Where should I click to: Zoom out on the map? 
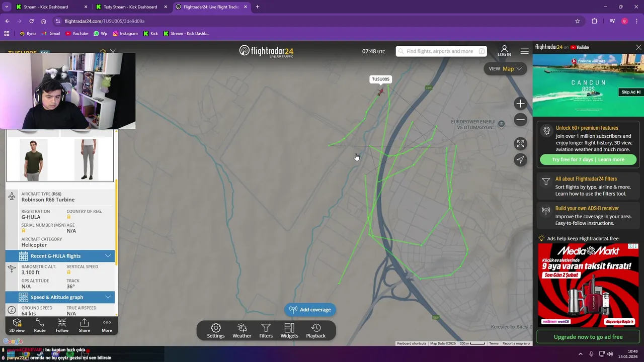tap(520, 120)
